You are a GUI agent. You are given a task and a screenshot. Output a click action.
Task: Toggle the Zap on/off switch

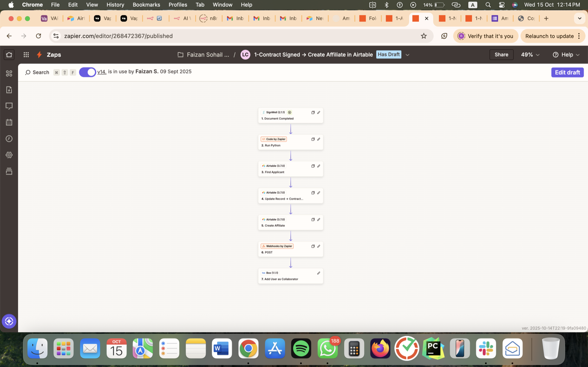coord(87,72)
